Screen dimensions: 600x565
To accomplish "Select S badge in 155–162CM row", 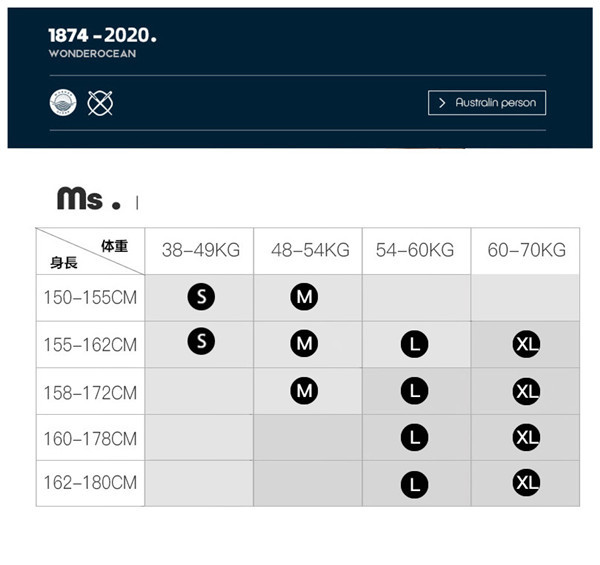I will (201, 341).
